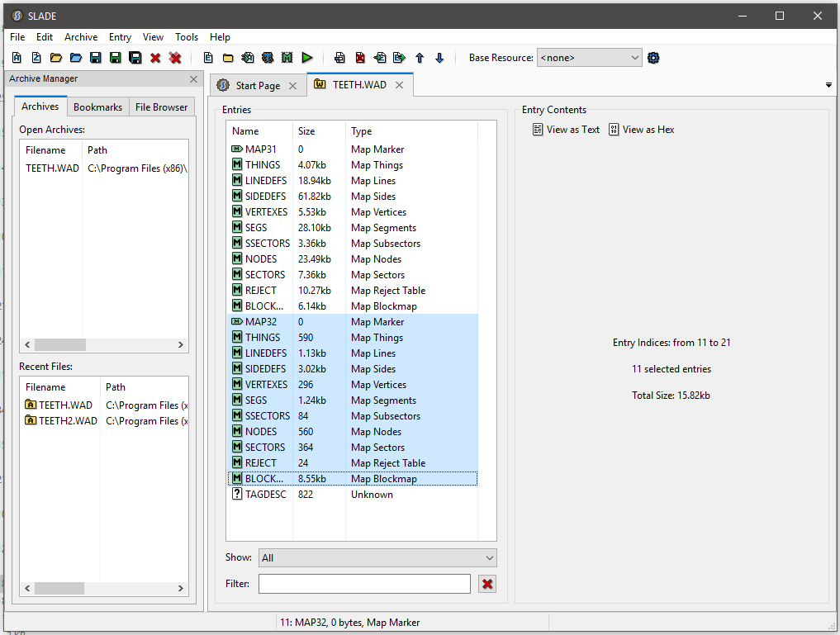This screenshot has height=635, width=840.
Task: Click the Filter text input field
Action: (x=364, y=584)
